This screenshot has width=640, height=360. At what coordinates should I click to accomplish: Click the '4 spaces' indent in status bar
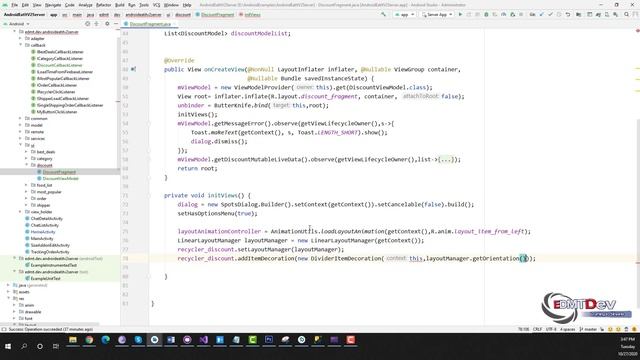[x=567, y=329]
